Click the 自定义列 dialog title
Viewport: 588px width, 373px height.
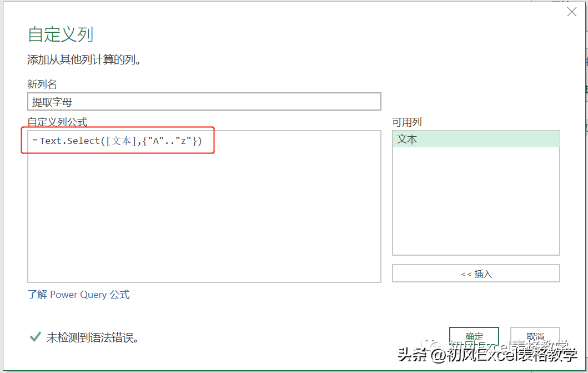pyautogui.click(x=61, y=34)
